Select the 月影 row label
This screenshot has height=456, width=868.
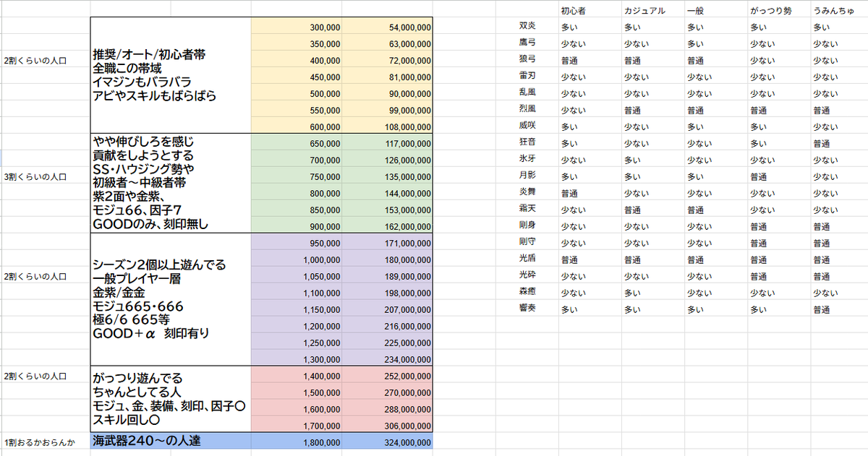click(x=527, y=176)
